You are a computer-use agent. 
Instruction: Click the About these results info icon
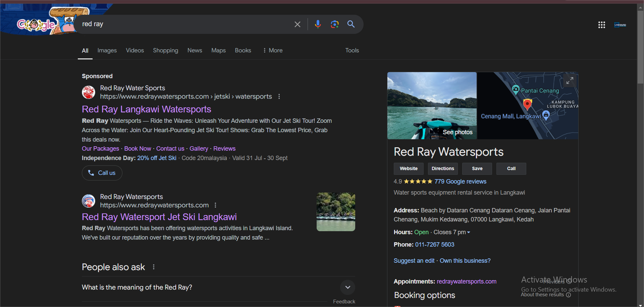[568, 295]
